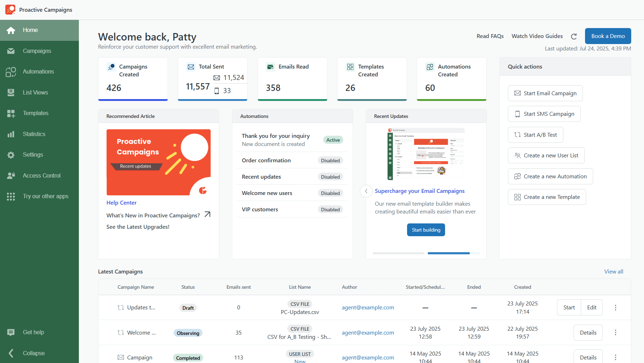Open the Watch Video Guides link

click(537, 36)
